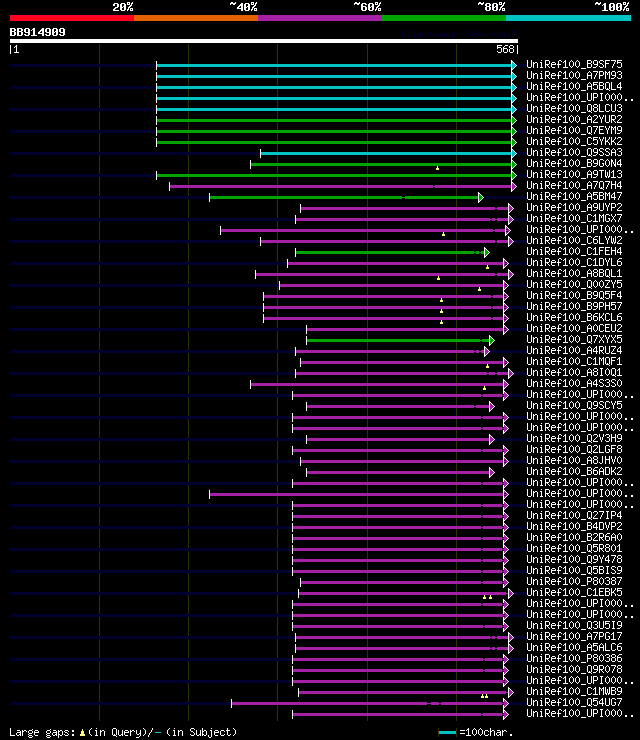Select the UniRef100_C1FEH4 label
Image resolution: width=640 pixels, height=740 pixels.
[574, 252]
